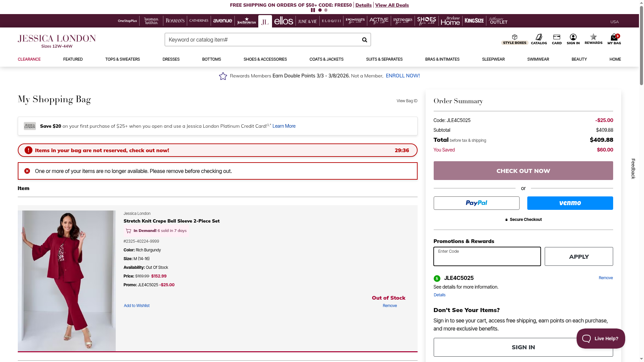This screenshot has width=644, height=362.
Task: Pause the promo banner carousel
Action: pyautogui.click(x=313, y=10)
